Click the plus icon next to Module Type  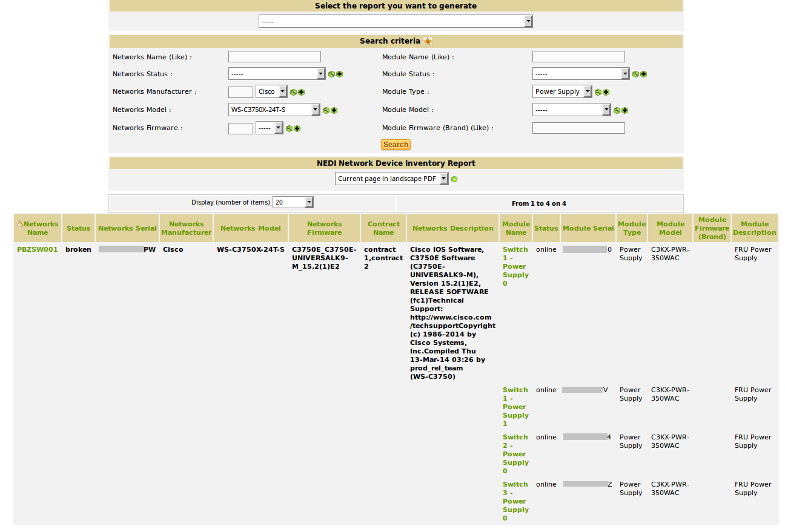point(606,93)
